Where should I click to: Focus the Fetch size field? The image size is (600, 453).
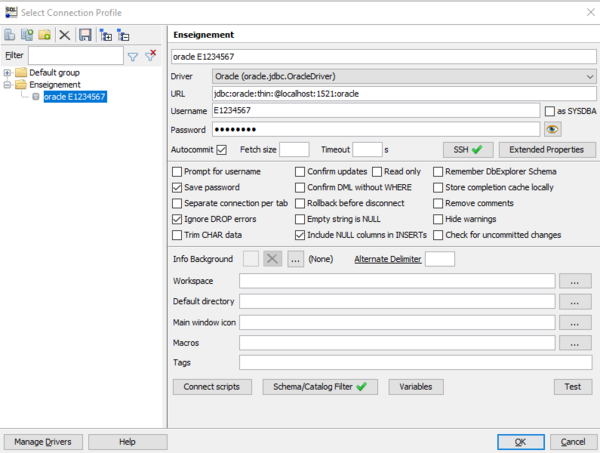[294, 150]
